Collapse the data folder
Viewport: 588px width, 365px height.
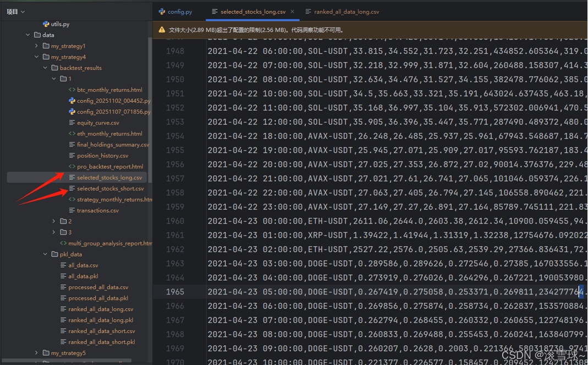28,35
